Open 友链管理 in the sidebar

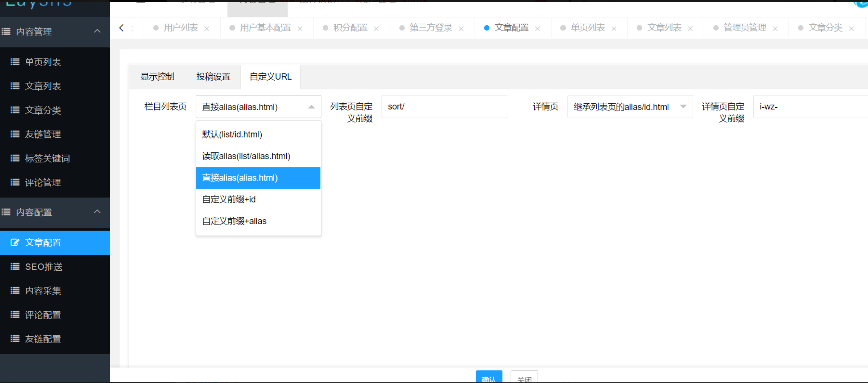pos(55,134)
